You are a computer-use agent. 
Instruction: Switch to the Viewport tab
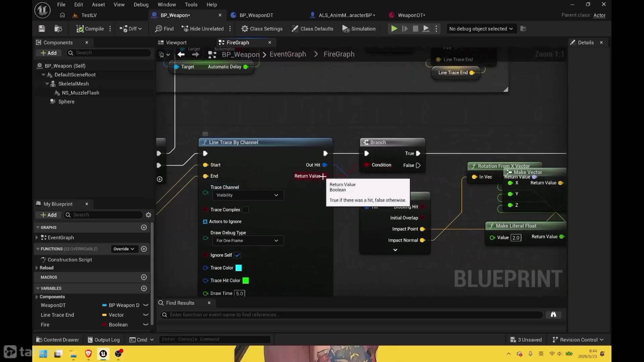176,43
